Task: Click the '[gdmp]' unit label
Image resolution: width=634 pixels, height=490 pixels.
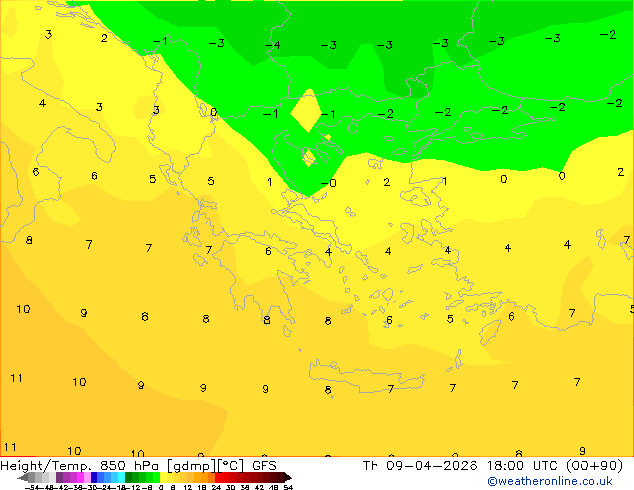Action: (191, 466)
